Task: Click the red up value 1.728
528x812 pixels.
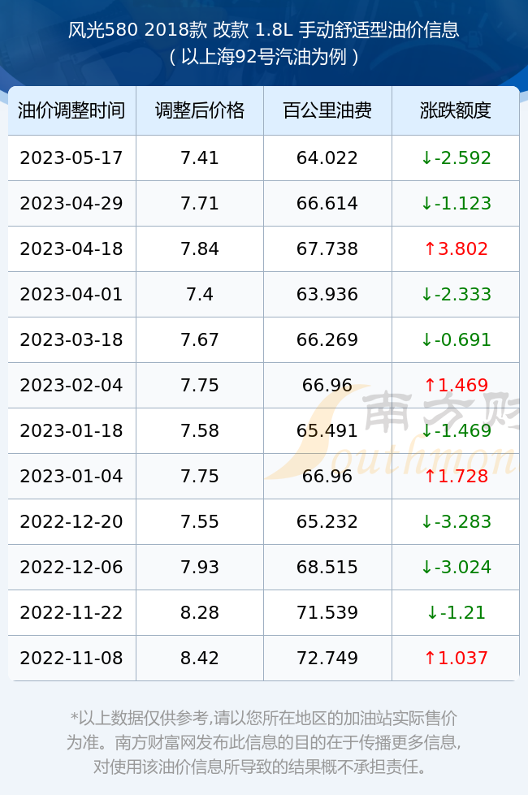Action: (x=456, y=476)
